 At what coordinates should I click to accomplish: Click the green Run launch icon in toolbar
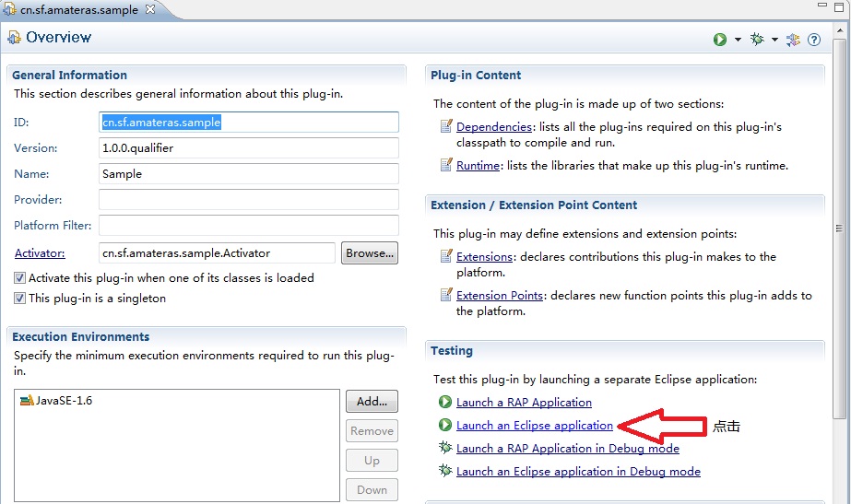coord(720,39)
